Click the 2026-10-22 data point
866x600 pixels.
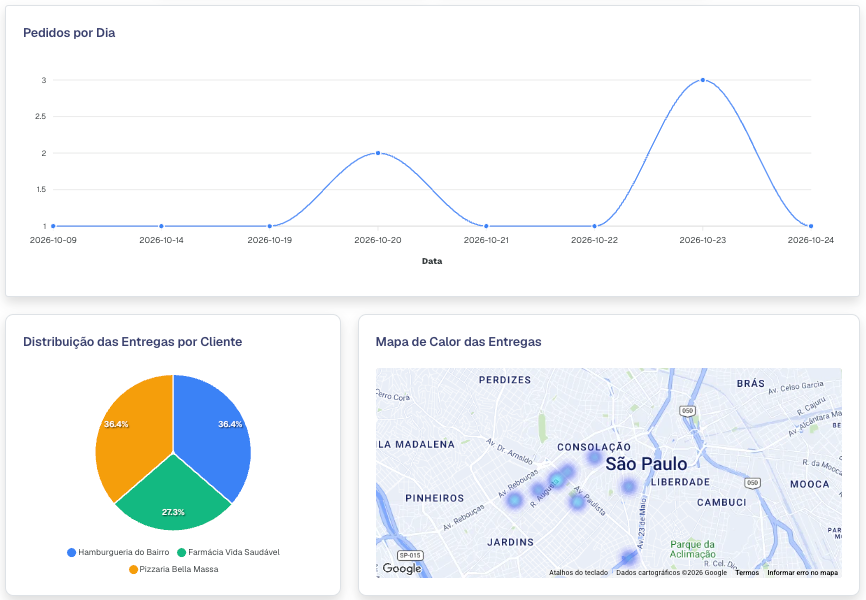(x=594, y=226)
